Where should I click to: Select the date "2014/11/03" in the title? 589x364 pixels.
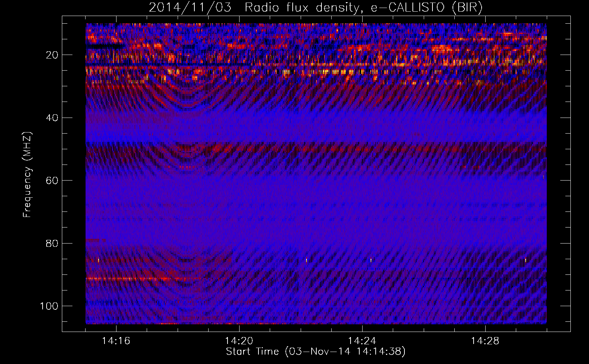(190, 8)
